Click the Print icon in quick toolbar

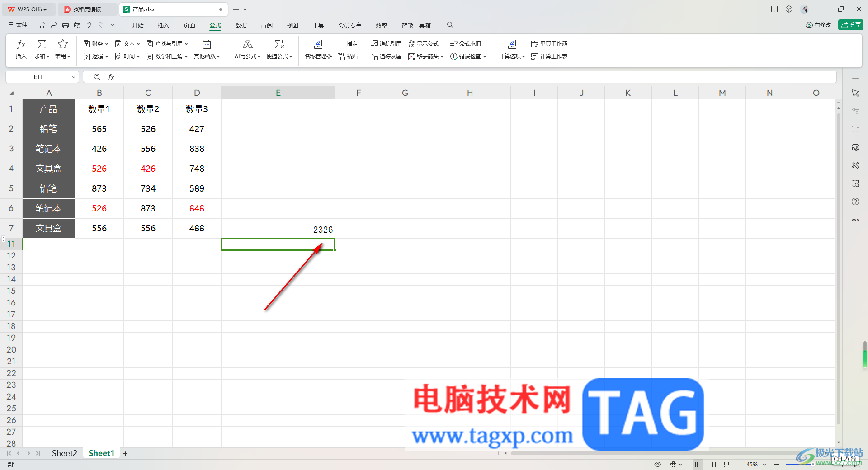(x=66, y=25)
